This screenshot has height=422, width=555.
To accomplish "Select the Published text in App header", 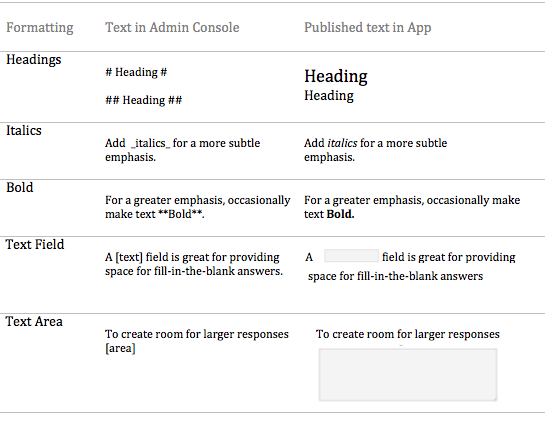I will pos(367,28).
